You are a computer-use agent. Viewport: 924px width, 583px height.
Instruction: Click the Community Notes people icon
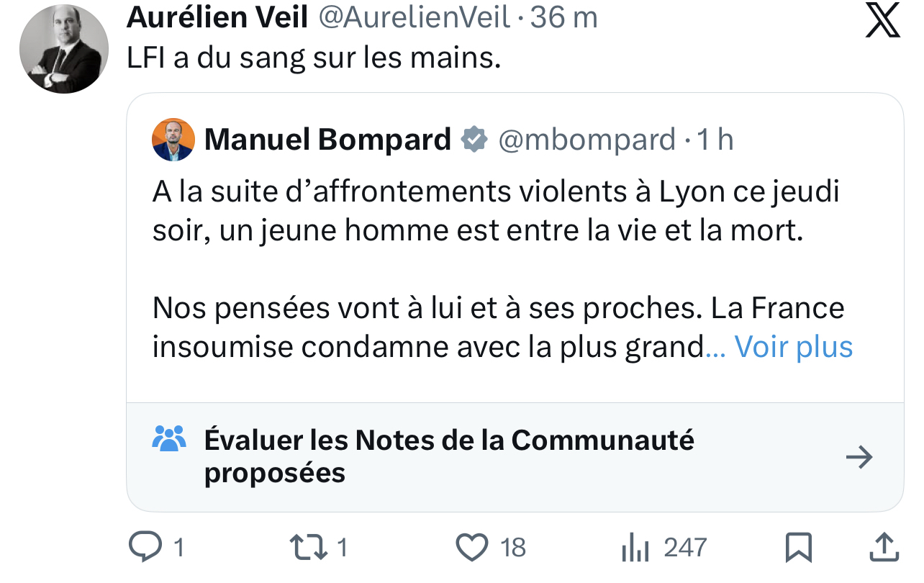[170, 438]
